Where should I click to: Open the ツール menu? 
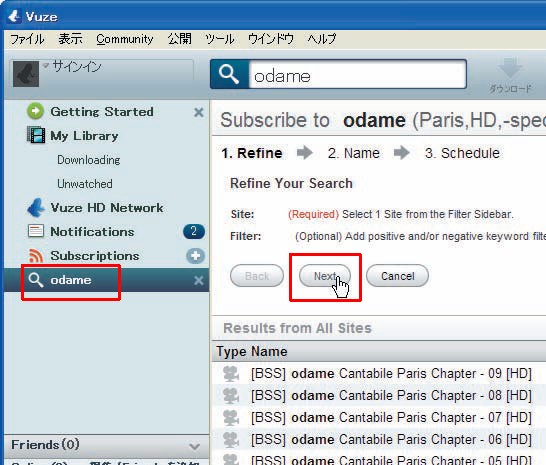[220, 39]
